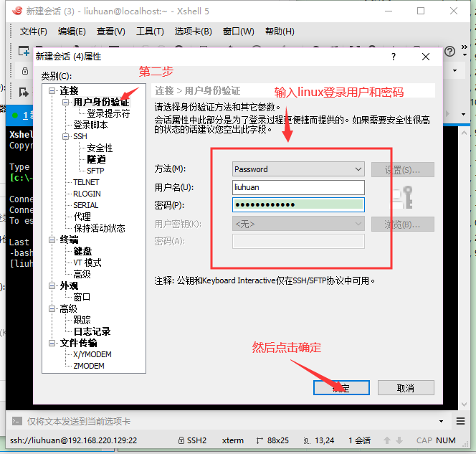Click the new session toolbar icon
Image resolution: width=476 pixels, height=454 pixels.
24,51
